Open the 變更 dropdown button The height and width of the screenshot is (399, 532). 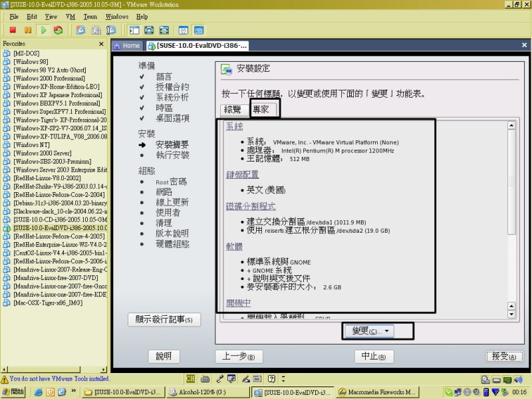(377, 331)
